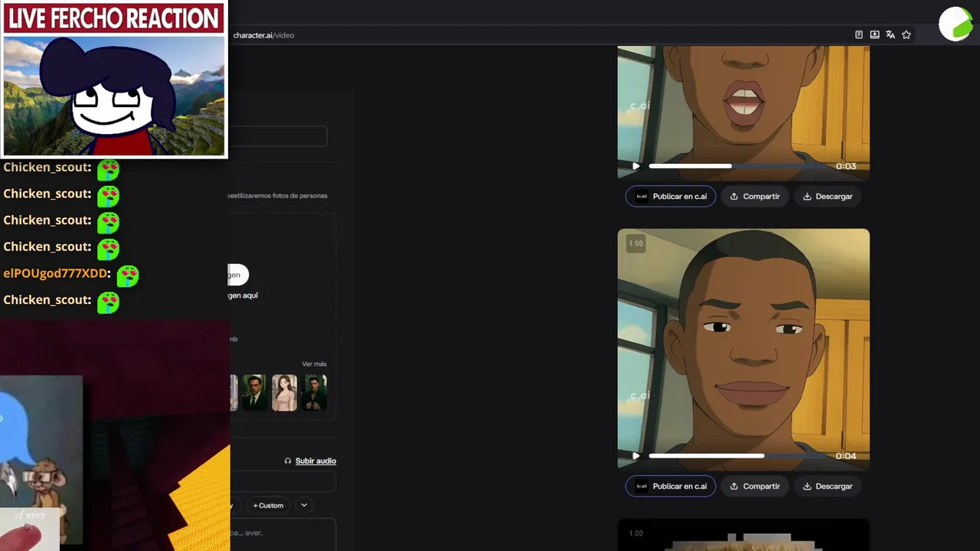Viewport: 980px width, 551px height.
Task: Play the second video showing 0:04
Action: click(x=635, y=456)
